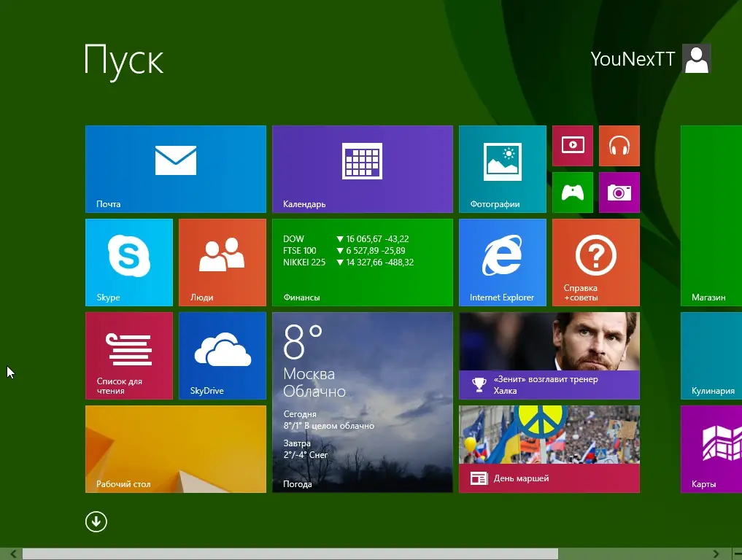Click the Москва city name in weather
Viewport: 742px width, 560px height.
[309, 373]
